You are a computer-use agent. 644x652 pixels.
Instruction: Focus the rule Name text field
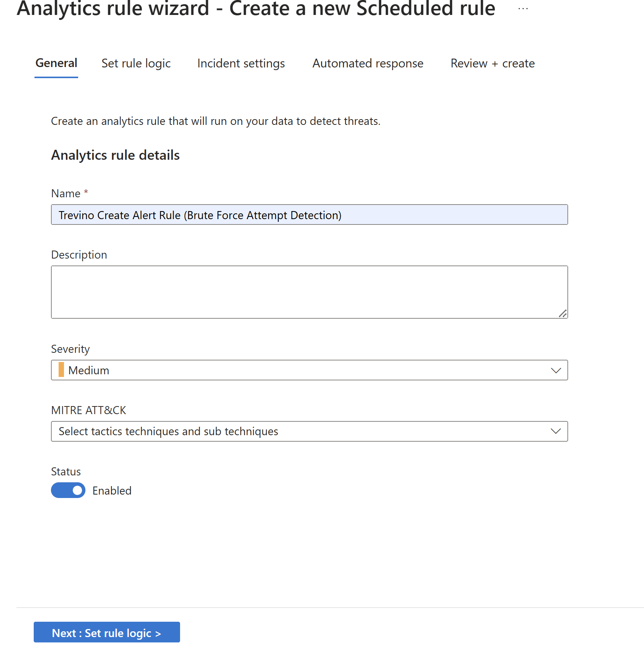[x=309, y=215]
